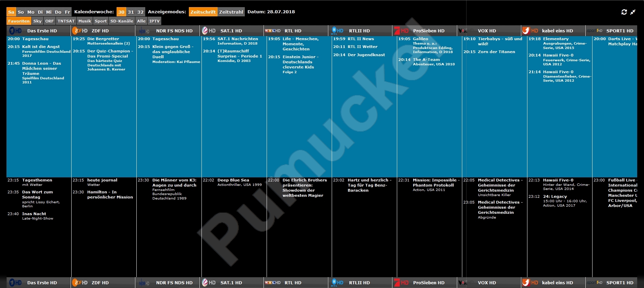
Task: Click the refresh icon at top right
Action: 624,12
